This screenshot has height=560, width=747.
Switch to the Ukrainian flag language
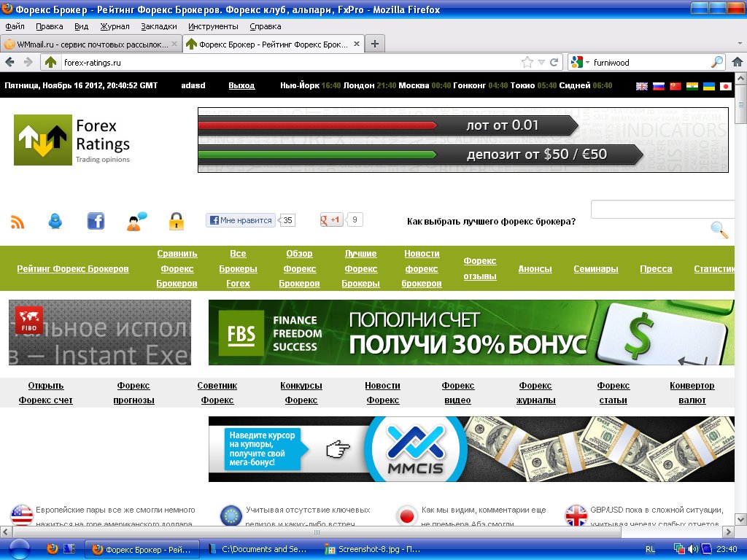[709, 86]
